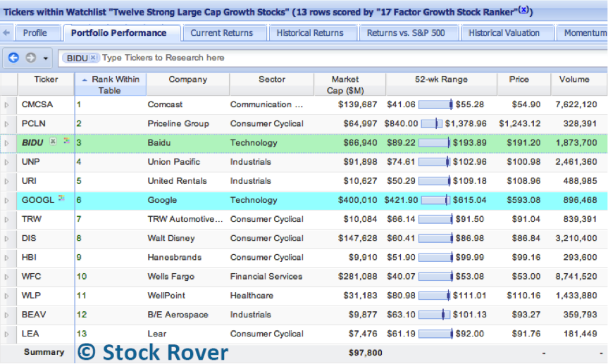Screen dimensions: 608x364
Task: Click the colored grid icon next to BIDU
Action: 67,140
